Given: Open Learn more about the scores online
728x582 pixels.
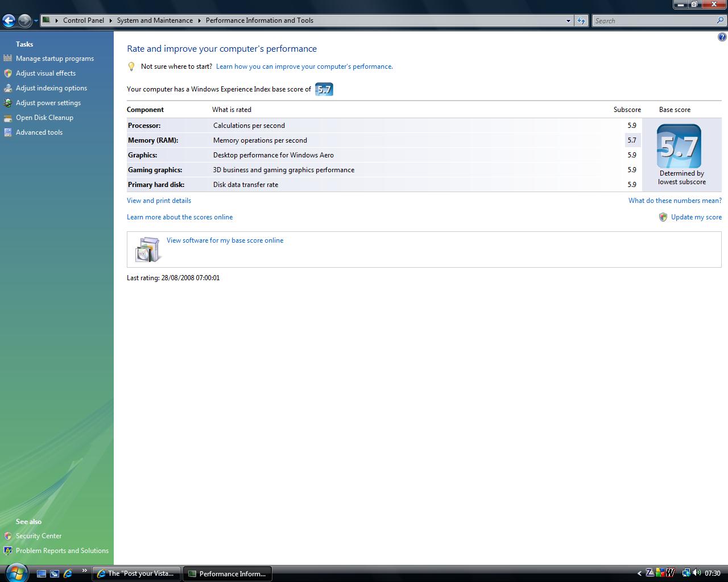Looking at the screenshot, I should click(x=180, y=217).
